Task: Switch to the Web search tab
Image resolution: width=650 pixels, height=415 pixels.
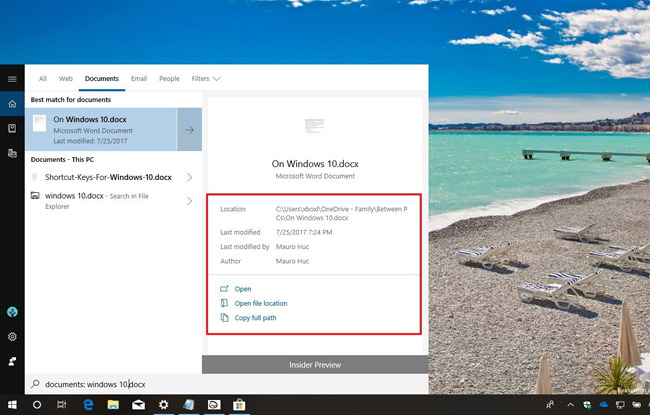Action: [x=66, y=78]
